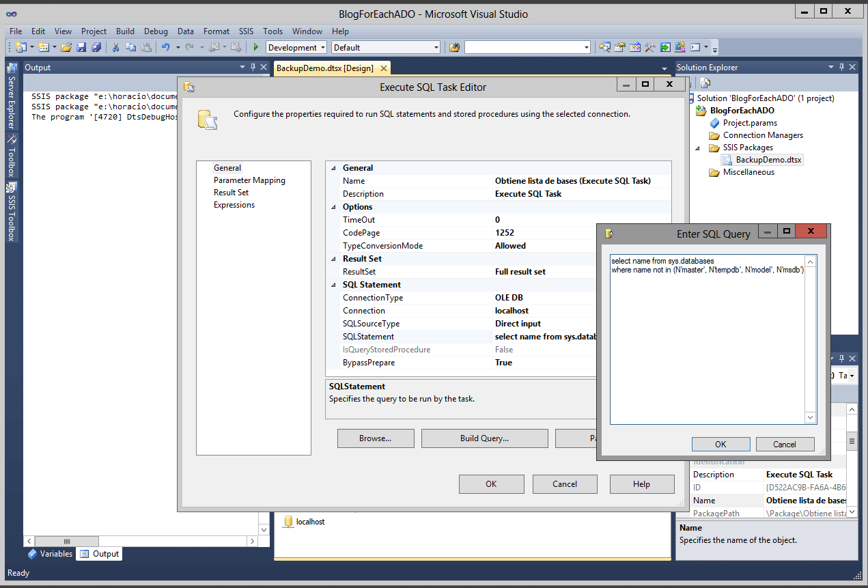Collapse the General property category
The width and height of the screenshot is (868, 588).
[334, 168]
